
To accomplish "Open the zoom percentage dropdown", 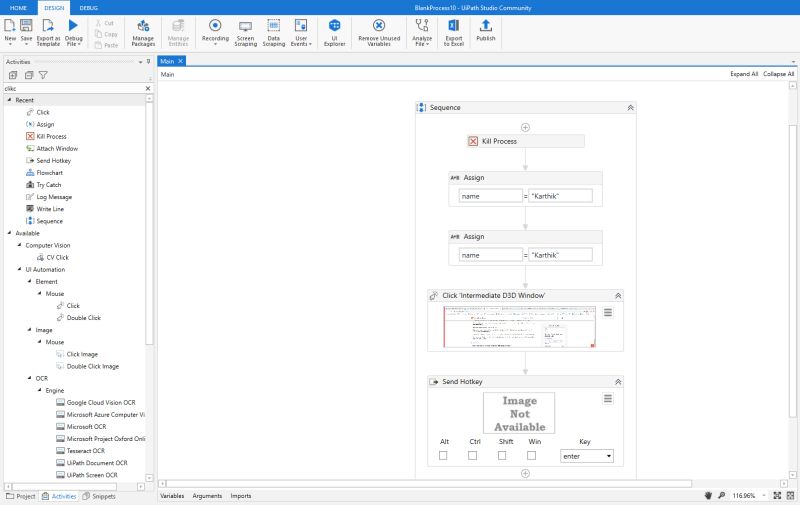I will pos(764,495).
